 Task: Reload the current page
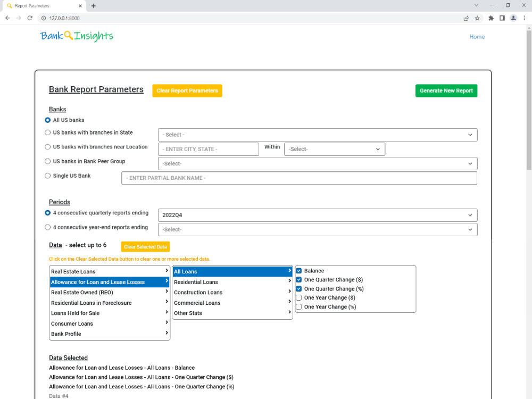pos(30,18)
